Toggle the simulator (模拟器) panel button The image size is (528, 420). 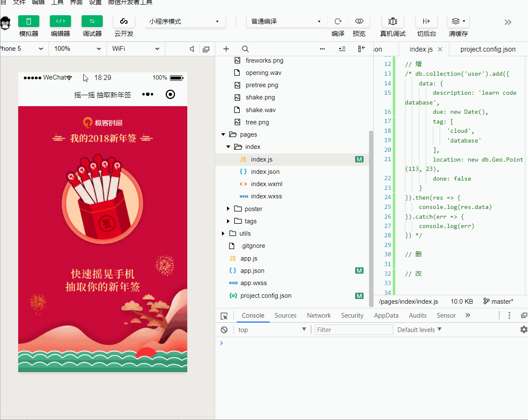(29, 21)
